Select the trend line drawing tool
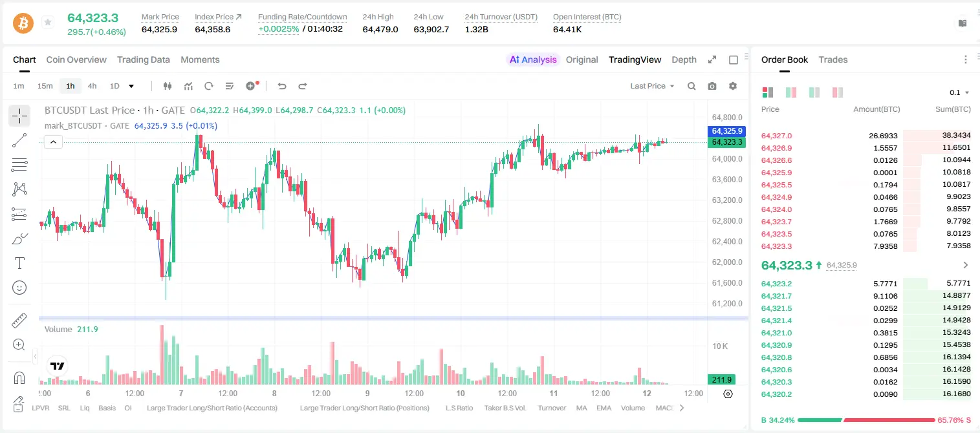 point(19,140)
